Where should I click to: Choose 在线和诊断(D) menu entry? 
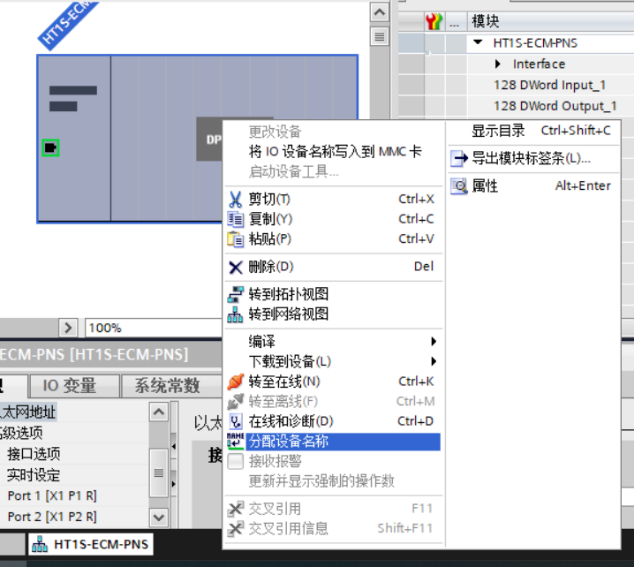334,421
